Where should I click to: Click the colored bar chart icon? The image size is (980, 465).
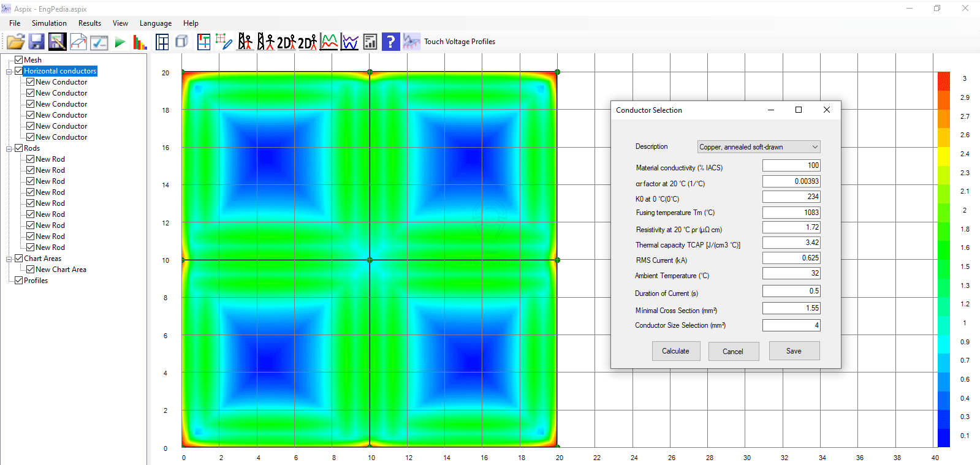tap(140, 42)
